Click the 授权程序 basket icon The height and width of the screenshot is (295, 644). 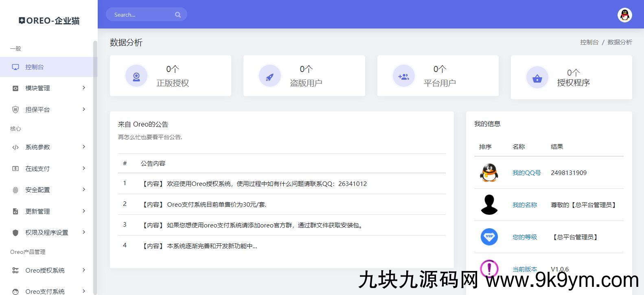point(537,78)
